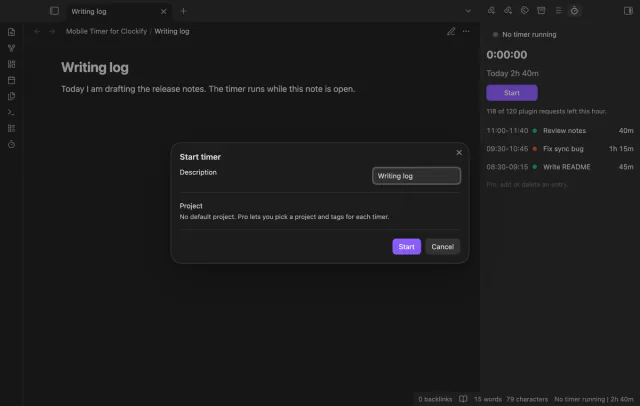Open the tags sidebar tab
The width and height of the screenshot is (640, 406).
point(525,11)
